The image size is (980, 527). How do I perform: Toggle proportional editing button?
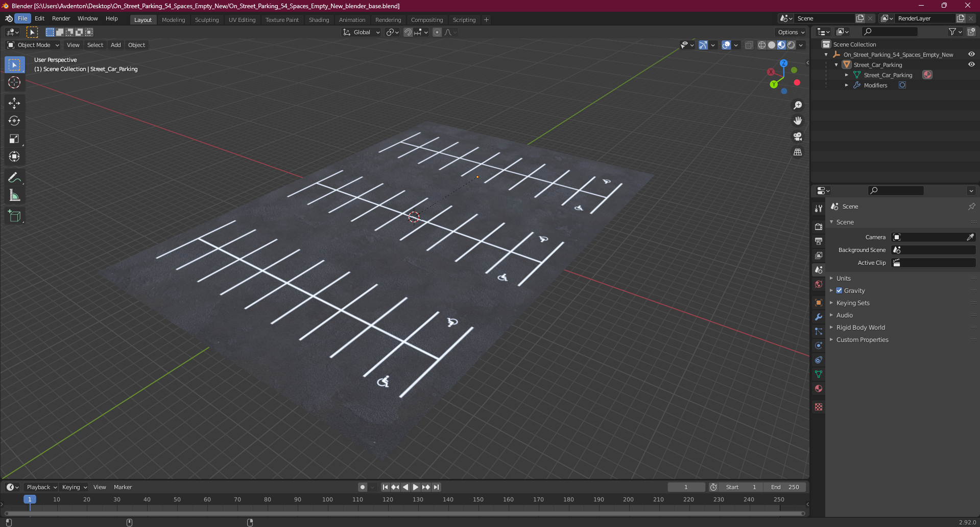(x=437, y=32)
